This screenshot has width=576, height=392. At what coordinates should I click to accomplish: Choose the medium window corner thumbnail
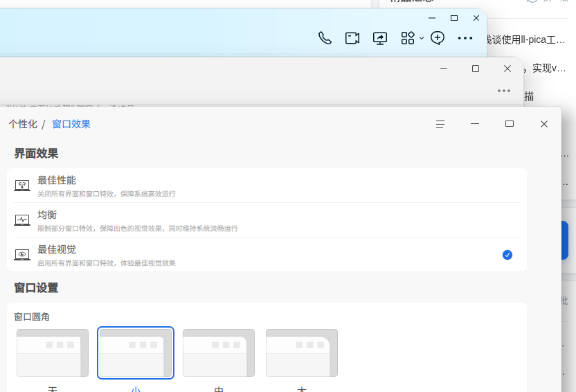(x=219, y=353)
